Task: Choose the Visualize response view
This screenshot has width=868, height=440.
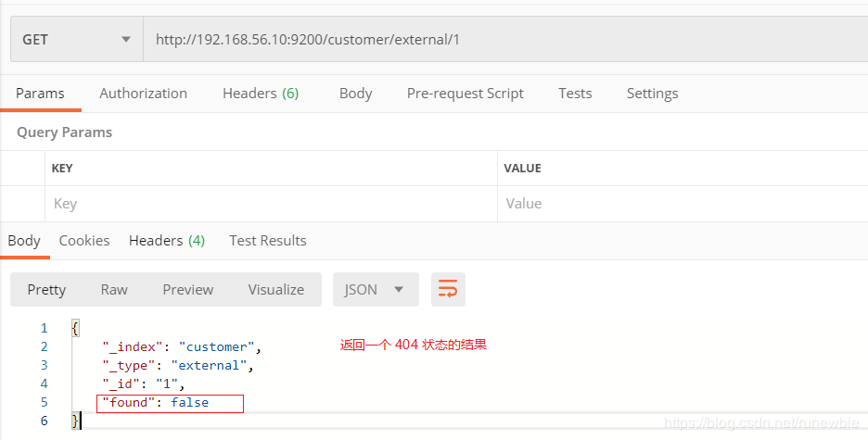Action: pyautogui.click(x=276, y=290)
